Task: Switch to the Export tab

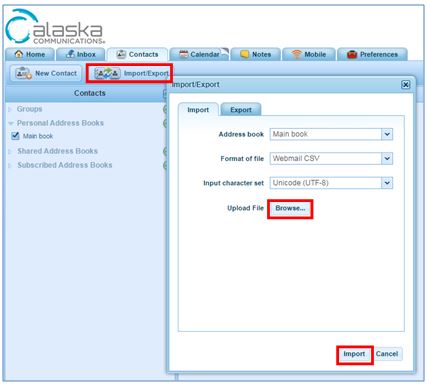Action: tap(241, 110)
